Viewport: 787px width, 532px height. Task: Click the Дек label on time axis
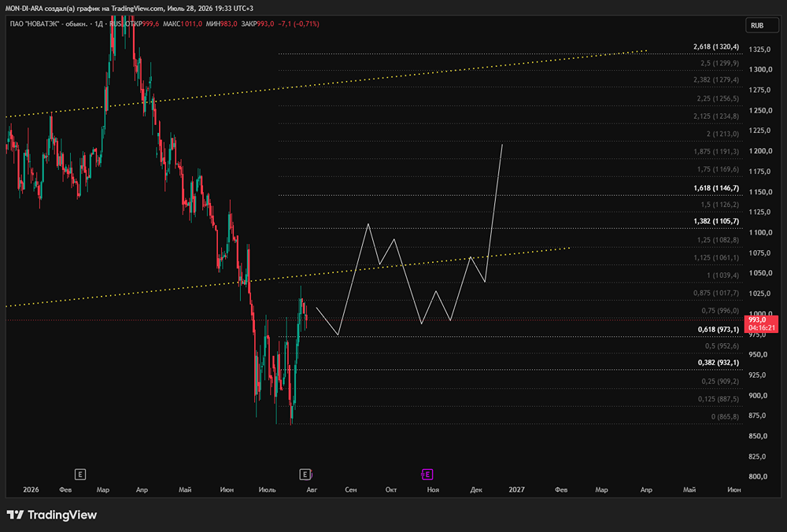point(476,490)
